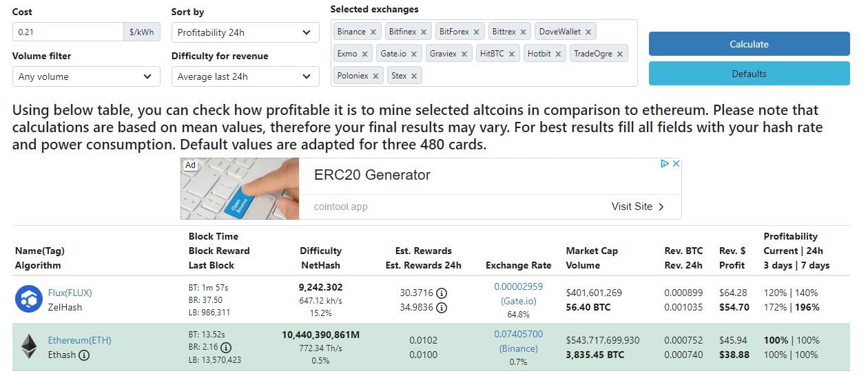Click the cointool.app ad URL text
Image resolution: width=868 pixels, height=378 pixels.
[x=341, y=207]
